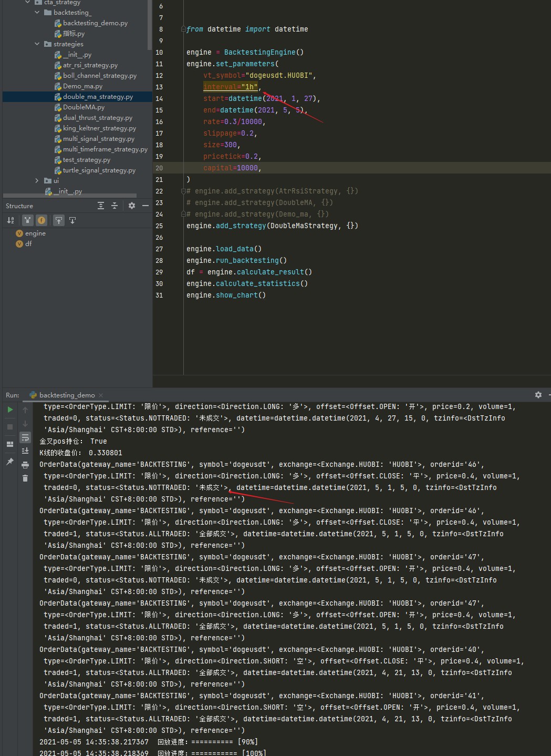
Task: Clear all console output with the trash icon
Action: pos(25,478)
